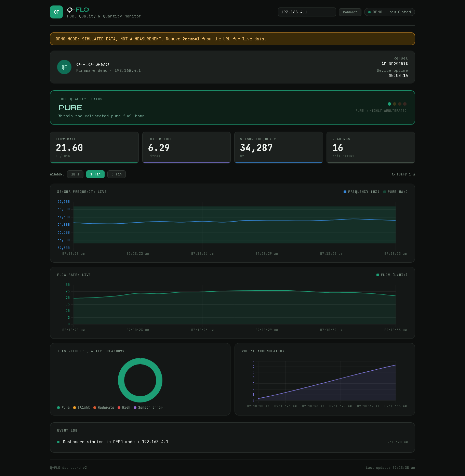465x476 pixels.
Task: Click the sensor frequency value 34,287
Action: coord(256,148)
